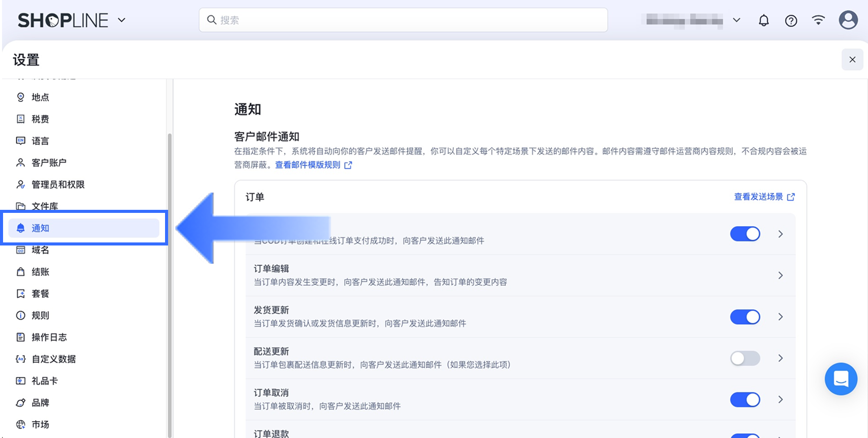Open 套餐 in sidebar

tap(40, 294)
